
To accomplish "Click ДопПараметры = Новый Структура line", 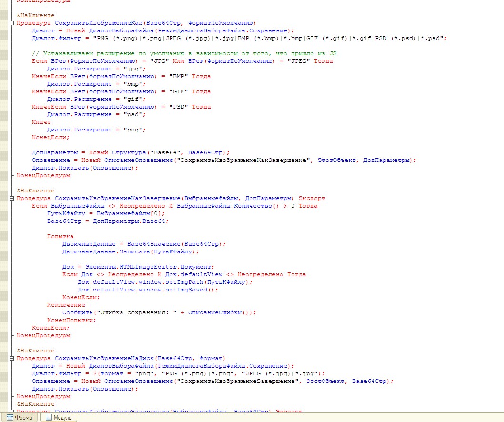I will coord(131,153).
